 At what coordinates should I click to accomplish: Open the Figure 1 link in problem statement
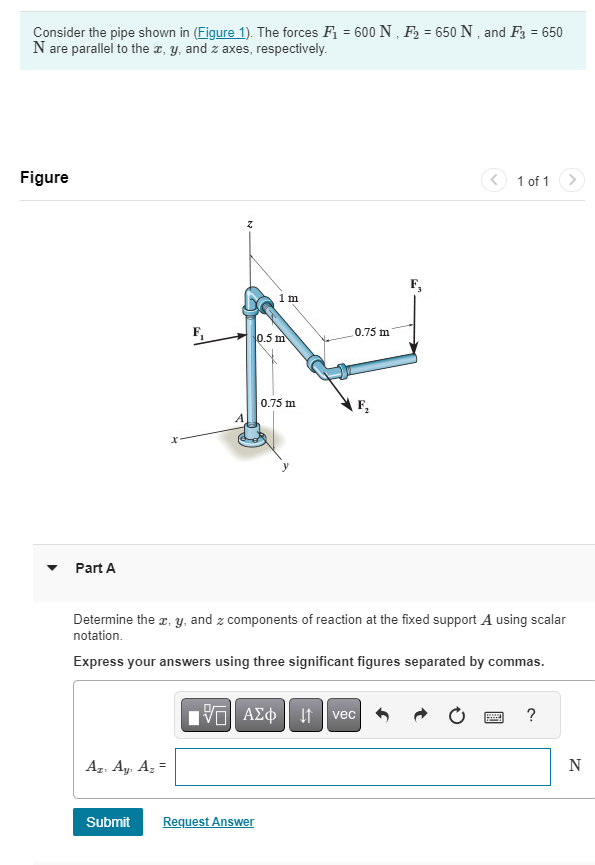coord(219,32)
